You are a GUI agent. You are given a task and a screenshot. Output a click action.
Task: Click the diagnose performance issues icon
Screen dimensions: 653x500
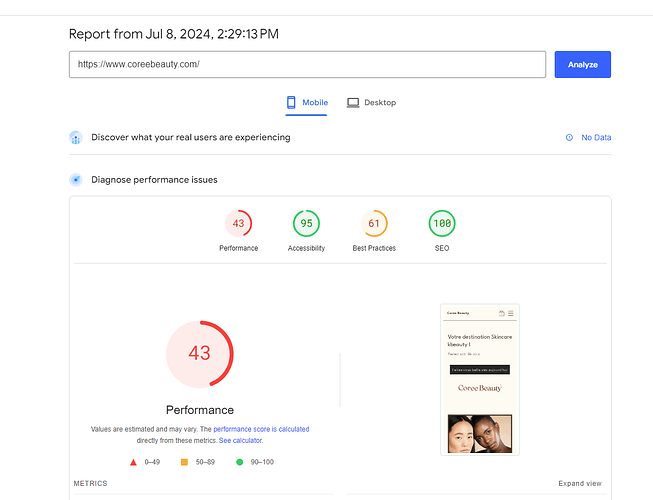coord(75,180)
